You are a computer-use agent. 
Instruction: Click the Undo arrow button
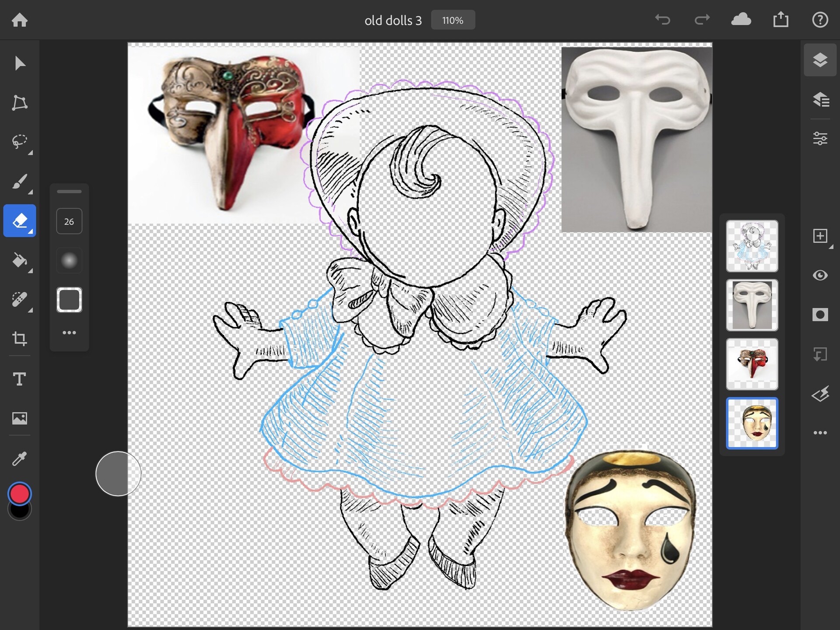[x=662, y=20]
